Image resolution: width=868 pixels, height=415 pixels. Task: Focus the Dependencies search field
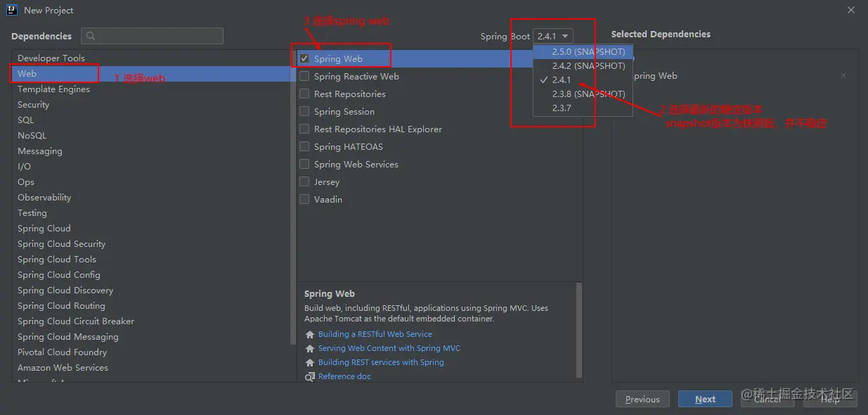click(152, 36)
